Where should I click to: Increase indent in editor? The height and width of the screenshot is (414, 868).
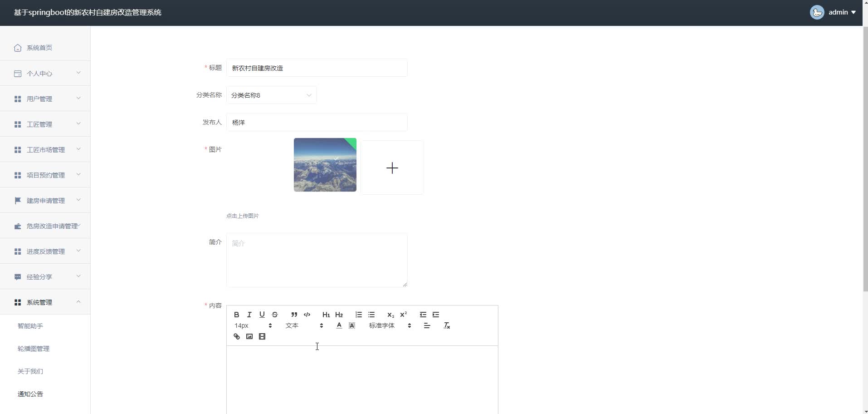[436, 315]
